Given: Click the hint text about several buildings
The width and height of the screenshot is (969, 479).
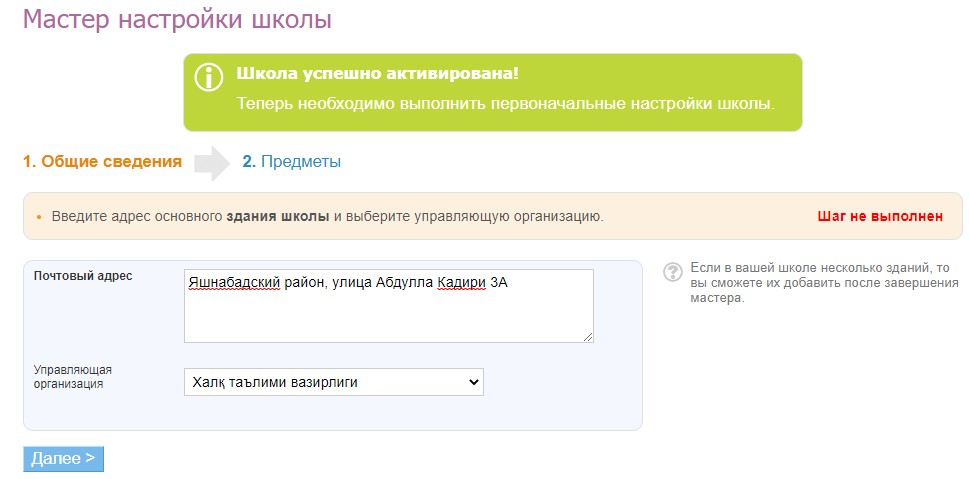Looking at the screenshot, I should [x=819, y=283].
